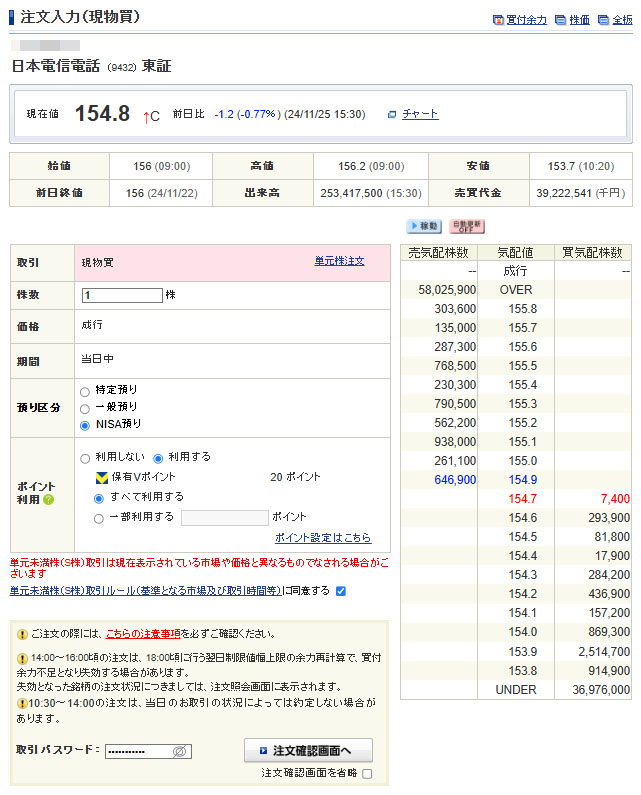Toggle the 自動更新 OFF auto-update button

(x=466, y=227)
